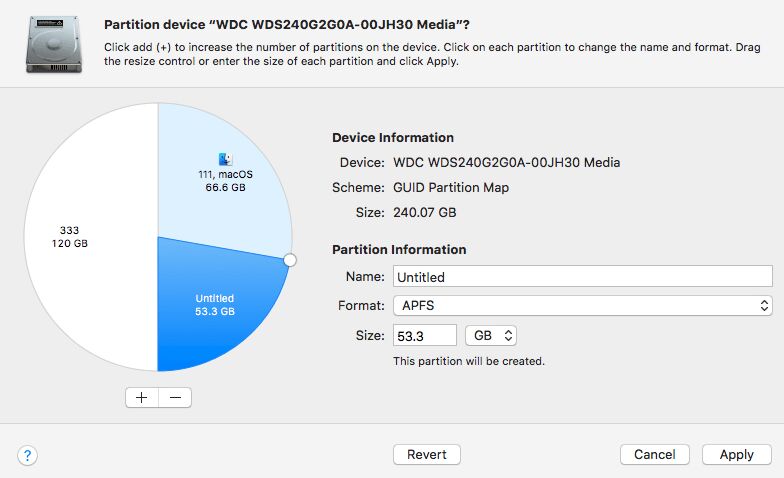The width and height of the screenshot is (784, 478).
Task: Click the 66.6 GB label in chart
Action: click(225, 187)
